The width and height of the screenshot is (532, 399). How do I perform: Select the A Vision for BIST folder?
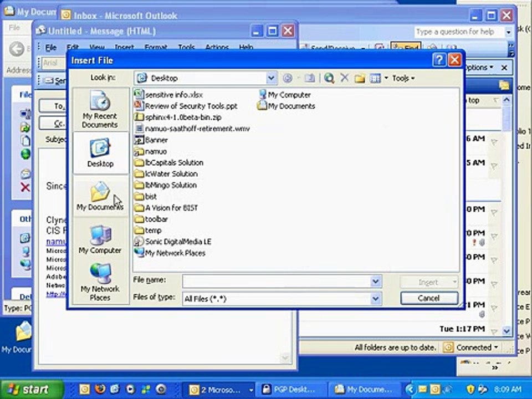click(166, 208)
